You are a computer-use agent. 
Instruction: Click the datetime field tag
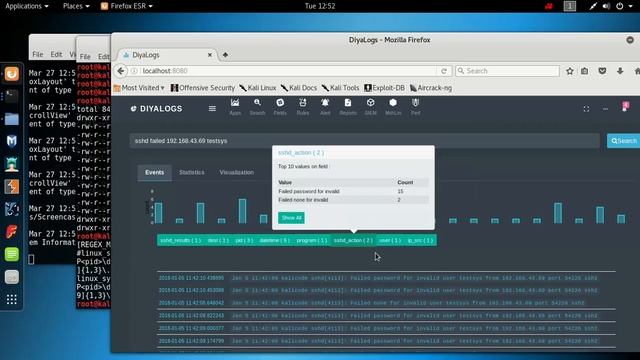click(x=275, y=240)
